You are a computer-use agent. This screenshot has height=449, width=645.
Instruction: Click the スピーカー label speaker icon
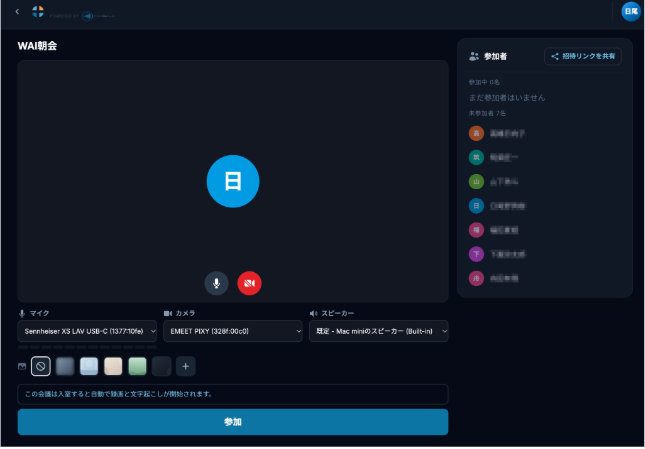pos(313,313)
